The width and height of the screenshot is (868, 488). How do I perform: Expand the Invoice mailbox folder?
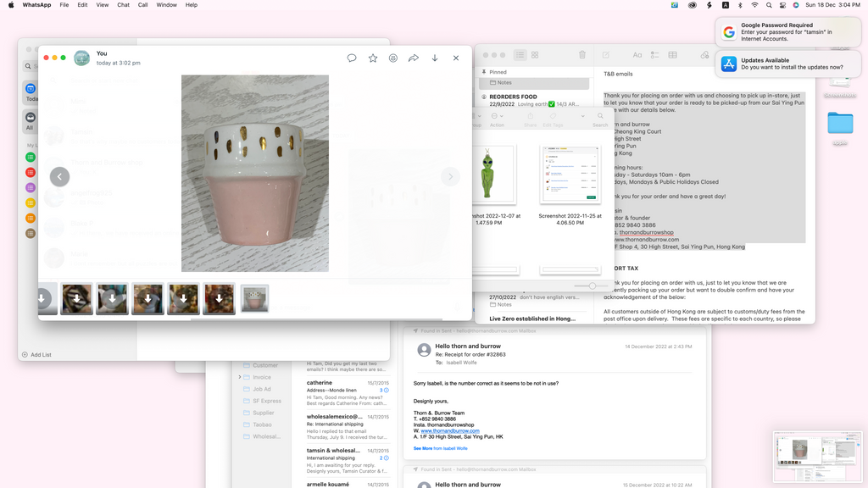coord(240,377)
